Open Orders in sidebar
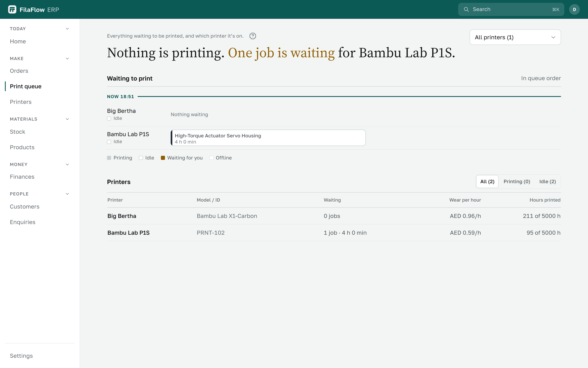Image resolution: width=588 pixels, height=368 pixels. (x=19, y=71)
